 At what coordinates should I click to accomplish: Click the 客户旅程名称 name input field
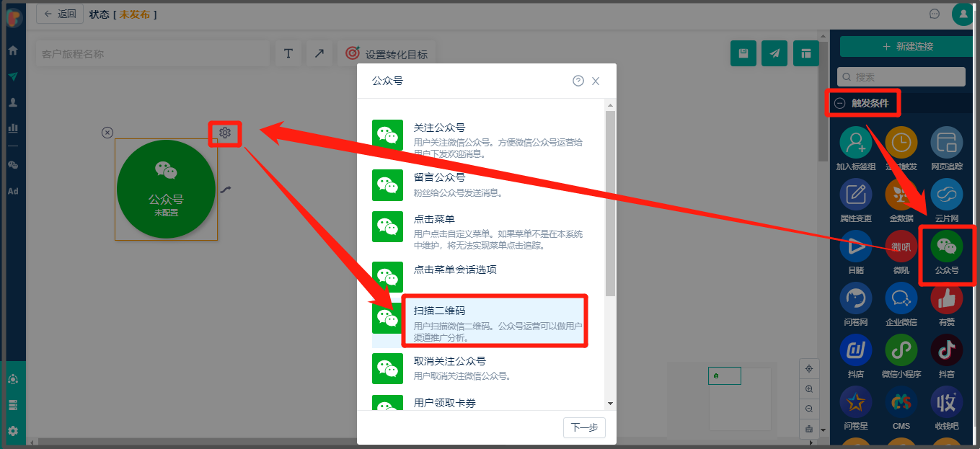[152, 54]
